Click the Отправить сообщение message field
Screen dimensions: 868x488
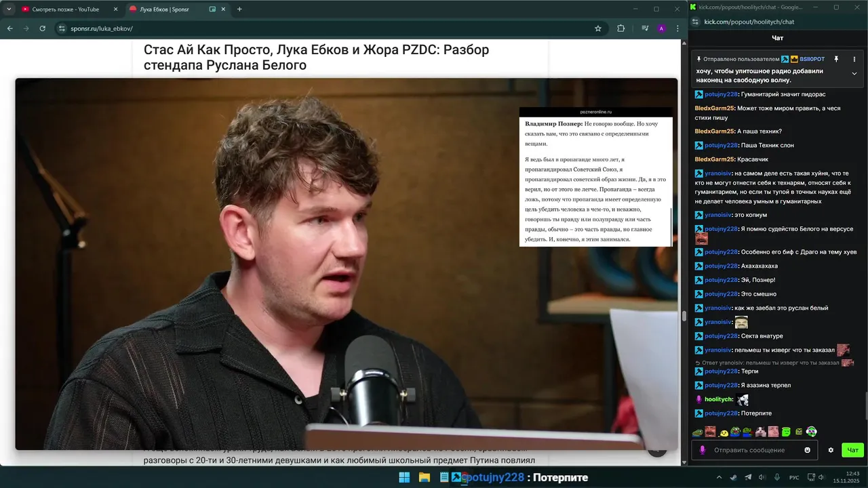coord(756,450)
